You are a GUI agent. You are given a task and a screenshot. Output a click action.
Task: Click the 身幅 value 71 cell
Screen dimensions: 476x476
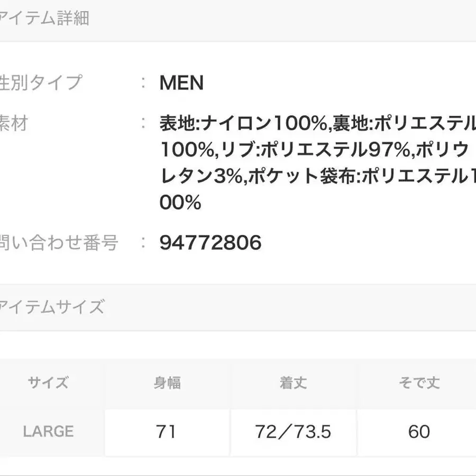tap(166, 432)
